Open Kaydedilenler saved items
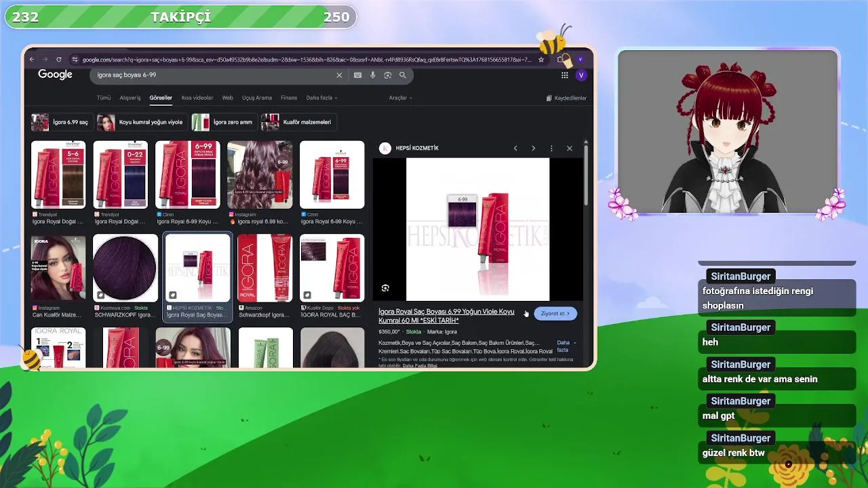 coord(566,98)
